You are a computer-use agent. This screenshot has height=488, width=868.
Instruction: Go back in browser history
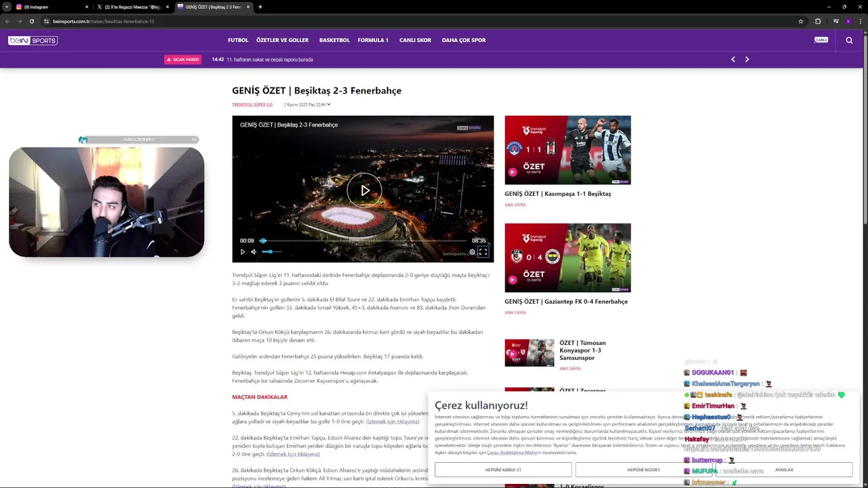click(7, 21)
